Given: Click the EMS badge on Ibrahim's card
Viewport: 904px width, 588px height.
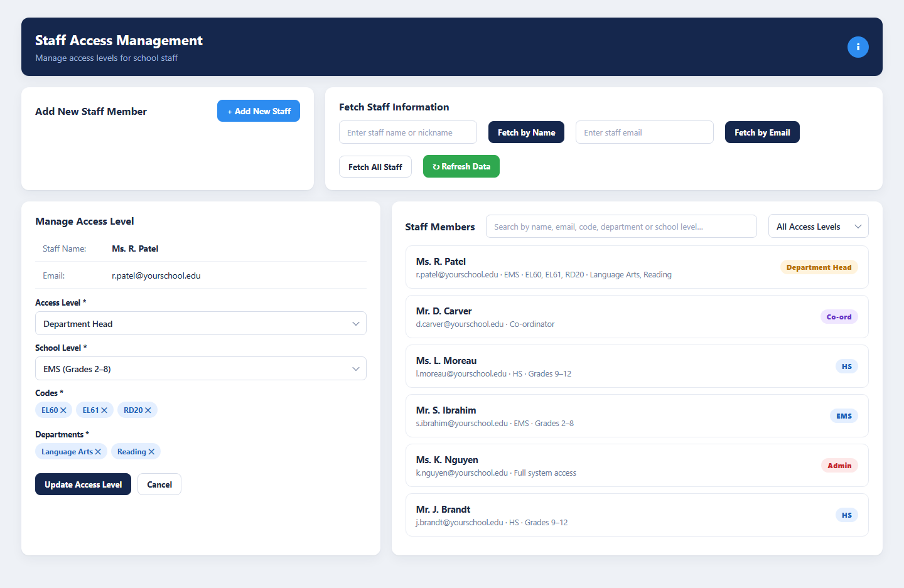Looking at the screenshot, I should point(844,416).
